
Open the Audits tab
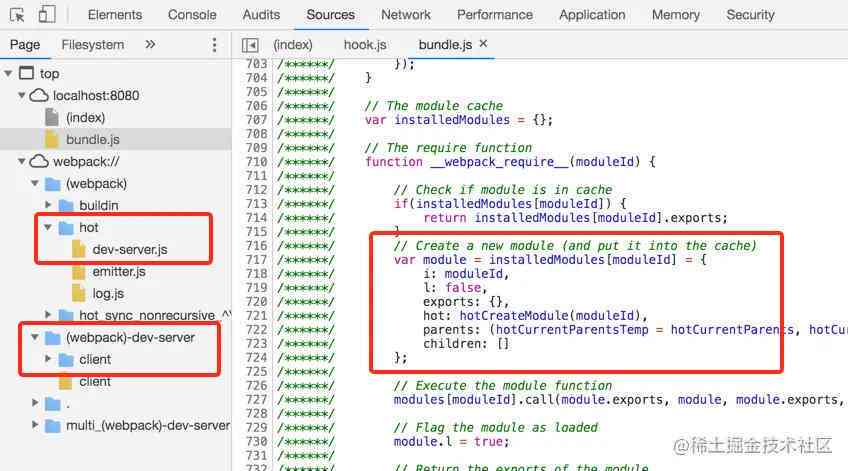[x=261, y=15]
